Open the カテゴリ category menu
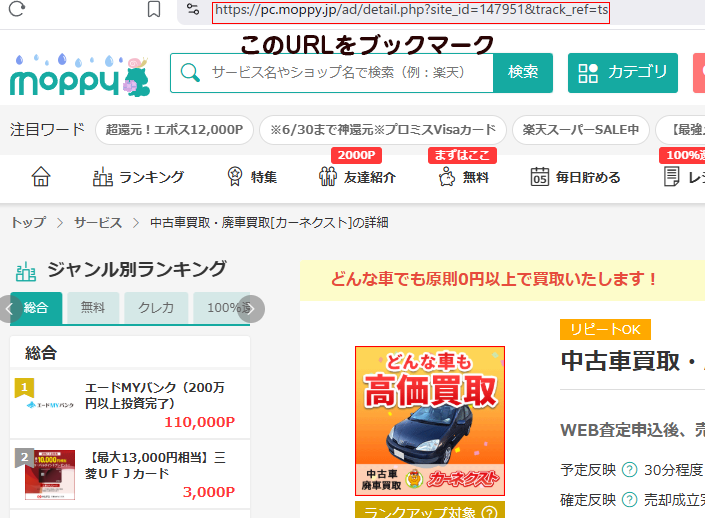The image size is (705, 518). point(623,73)
